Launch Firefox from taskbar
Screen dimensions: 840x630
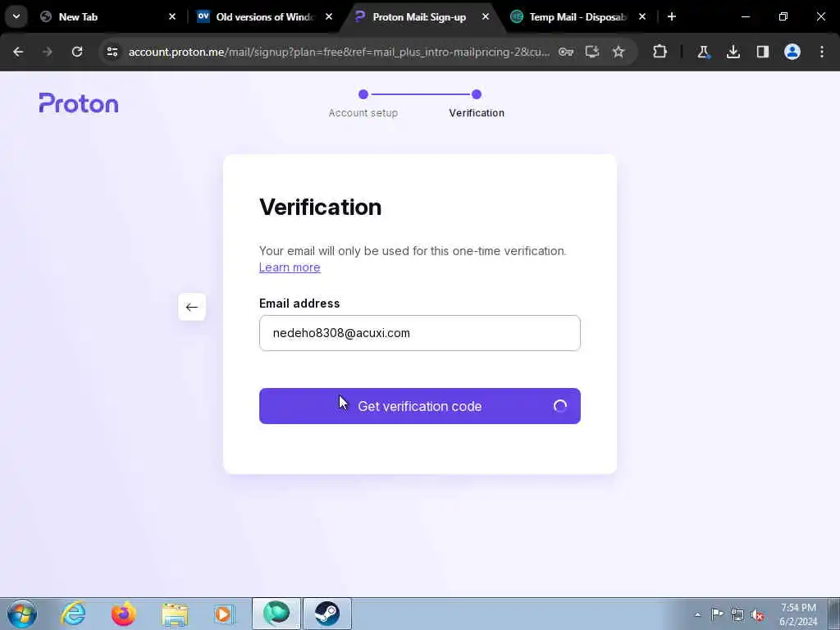[123, 614]
